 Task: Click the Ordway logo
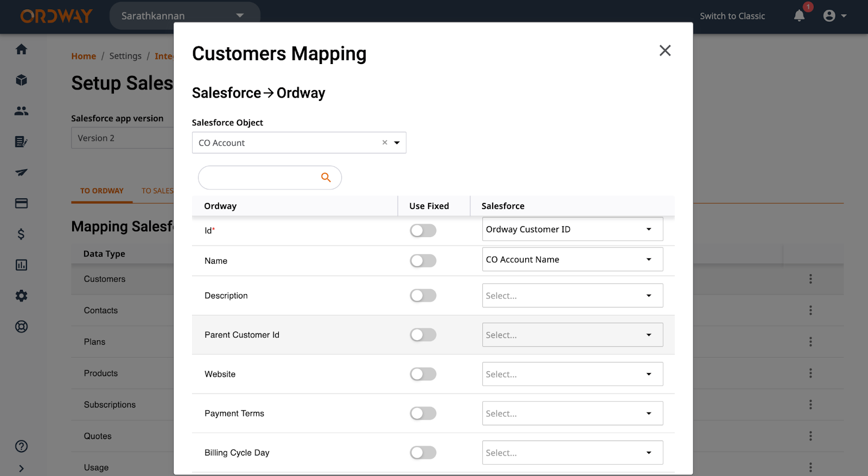pyautogui.click(x=56, y=16)
